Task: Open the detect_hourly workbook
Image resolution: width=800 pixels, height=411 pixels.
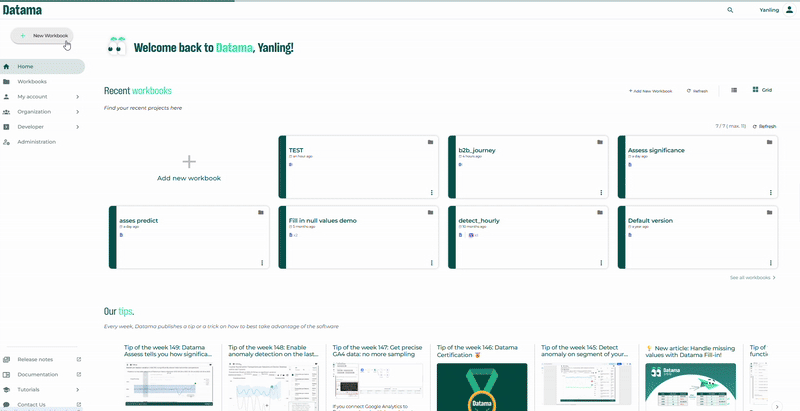Action: [x=528, y=238]
